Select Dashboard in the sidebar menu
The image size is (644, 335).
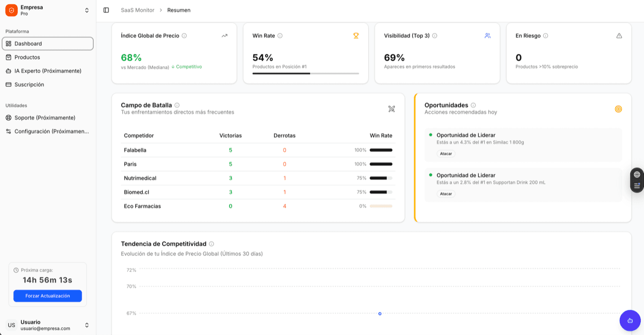coord(28,43)
